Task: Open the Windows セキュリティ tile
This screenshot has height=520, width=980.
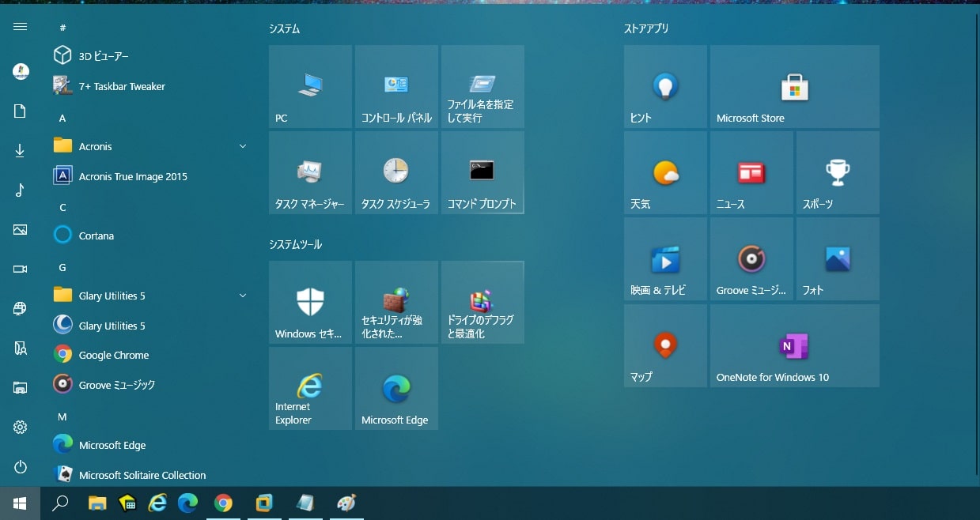Action: click(x=310, y=302)
